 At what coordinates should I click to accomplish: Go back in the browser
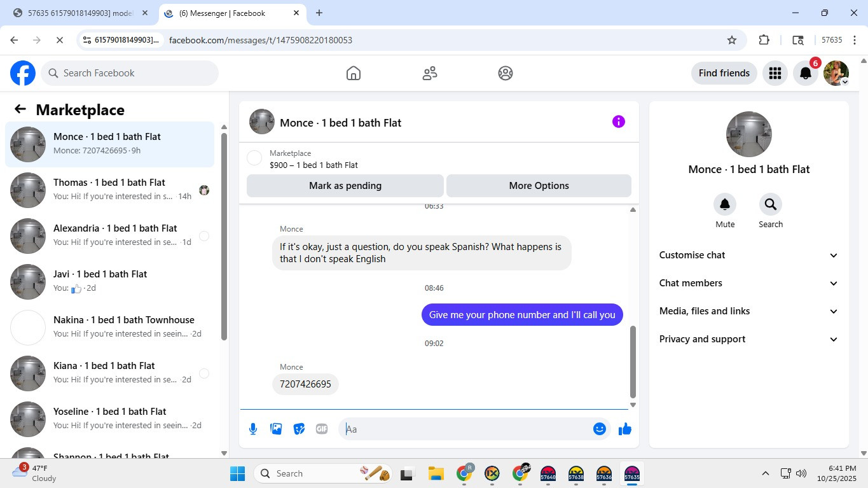14,40
